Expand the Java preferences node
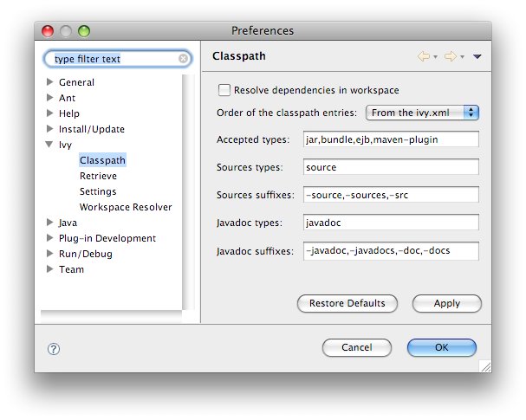 coord(50,223)
